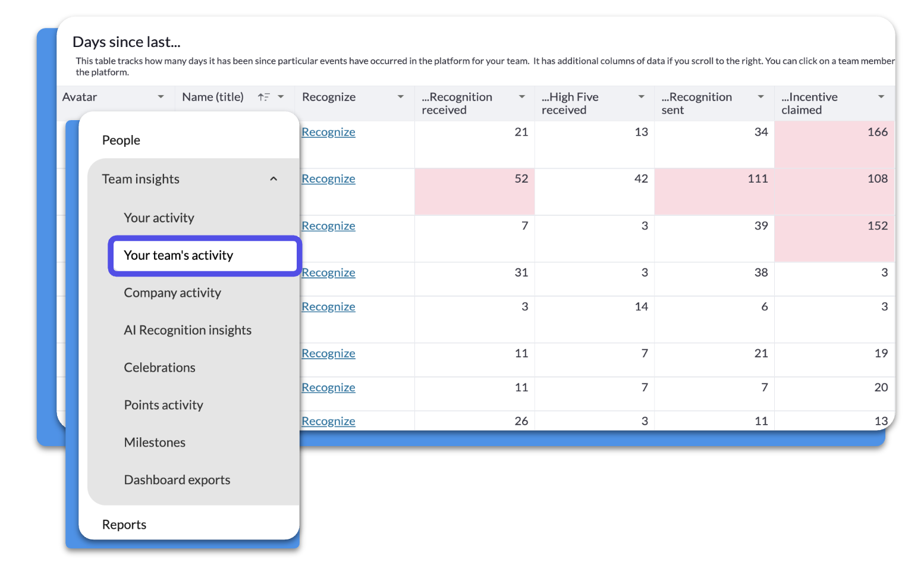Open Reports in the sidebar
924x571 pixels.
[x=124, y=525]
